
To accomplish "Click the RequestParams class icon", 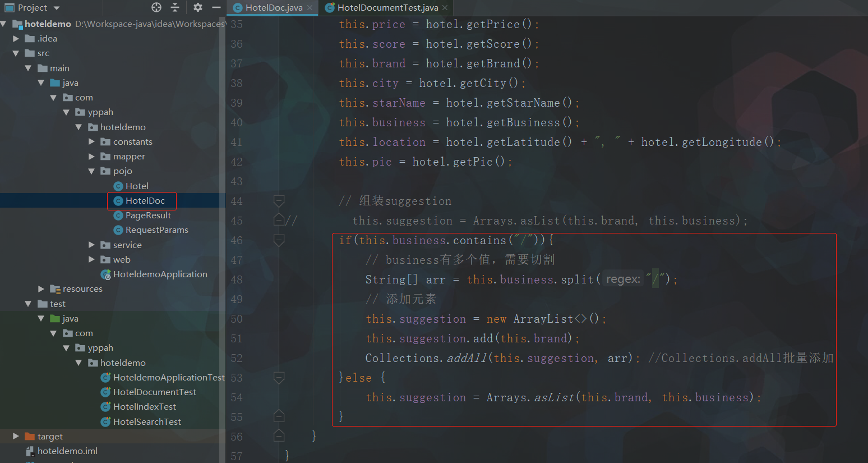I will [x=118, y=230].
